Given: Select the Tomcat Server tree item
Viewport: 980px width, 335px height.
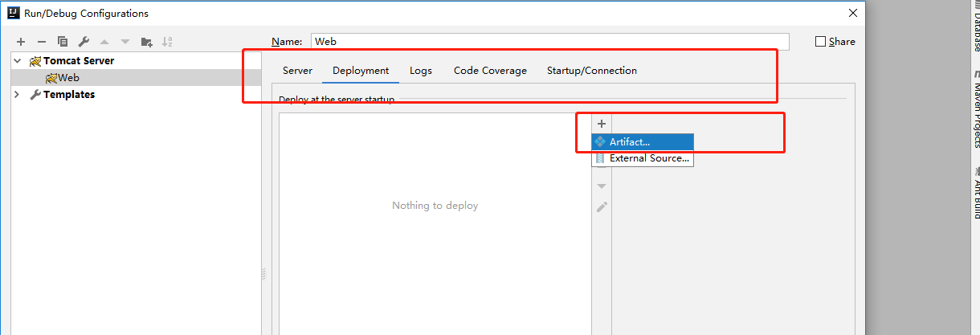Looking at the screenshot, I should pos(79,61).
